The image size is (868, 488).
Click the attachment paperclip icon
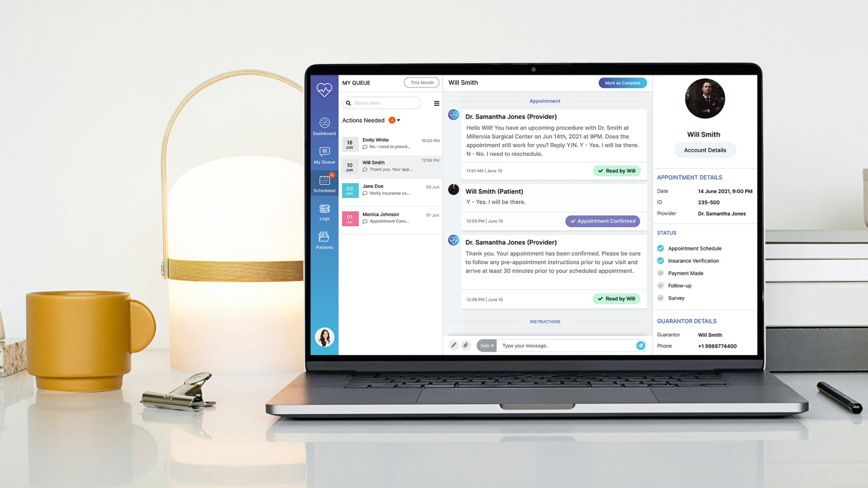pyautogui.click(x=466, y=346)
